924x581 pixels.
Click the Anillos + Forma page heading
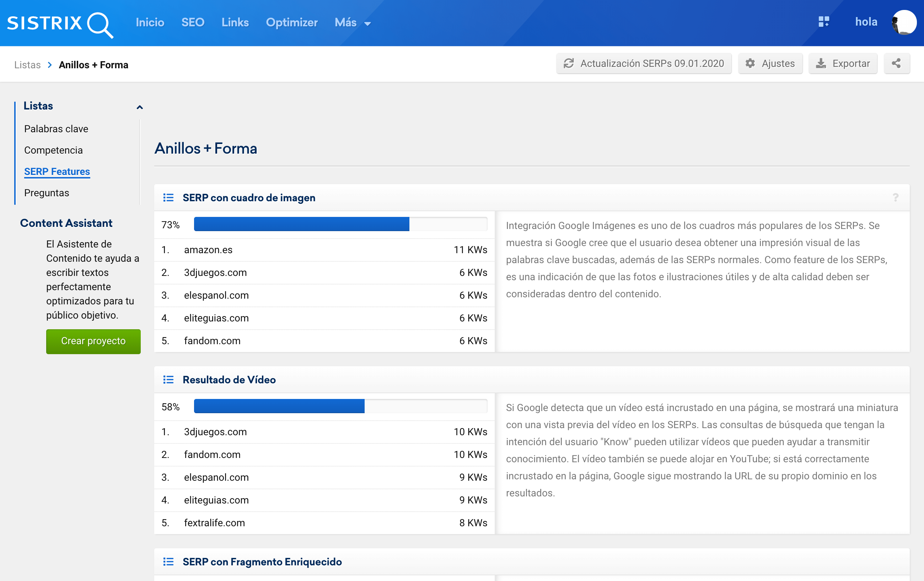point(206,148)
